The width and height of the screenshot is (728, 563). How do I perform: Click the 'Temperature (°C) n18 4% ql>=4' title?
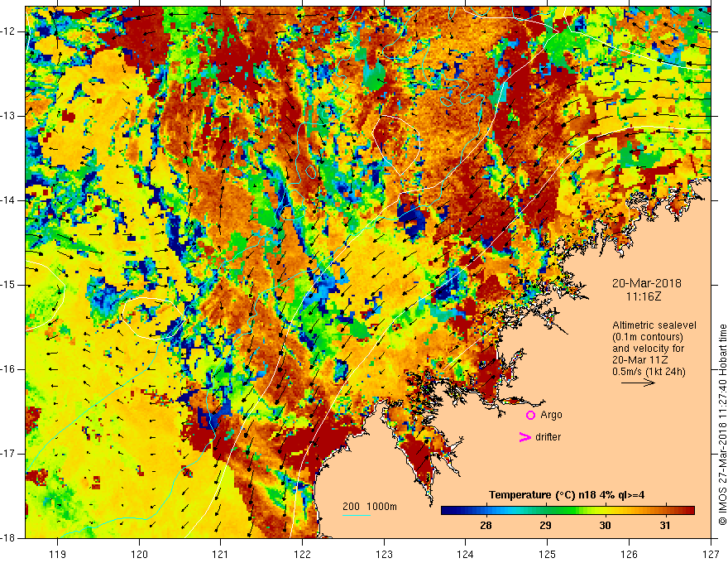[x=567, y=495]
